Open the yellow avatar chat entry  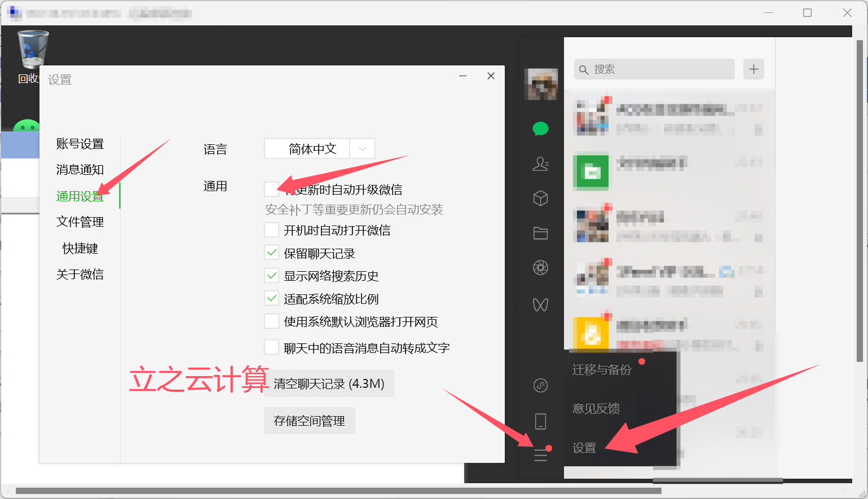[668, 333]
